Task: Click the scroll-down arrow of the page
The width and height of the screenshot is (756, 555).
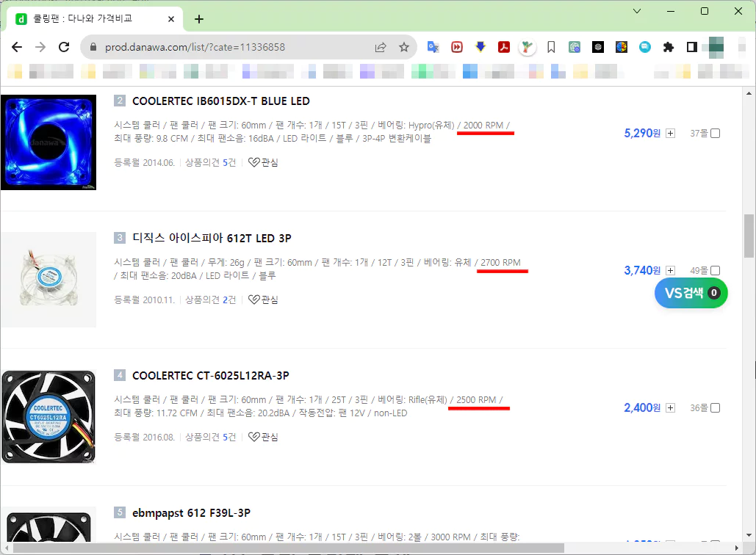Action: [749, 535]
